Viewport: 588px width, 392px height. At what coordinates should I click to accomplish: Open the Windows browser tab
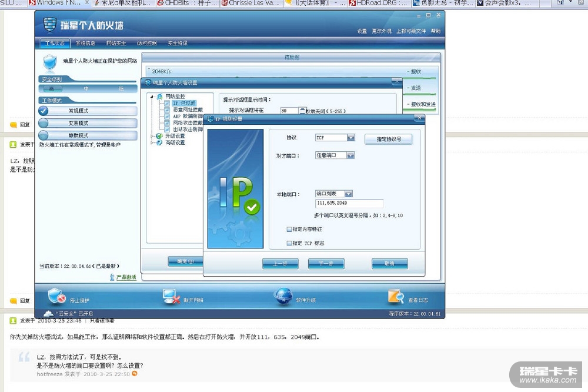click(x=59, y=3)
